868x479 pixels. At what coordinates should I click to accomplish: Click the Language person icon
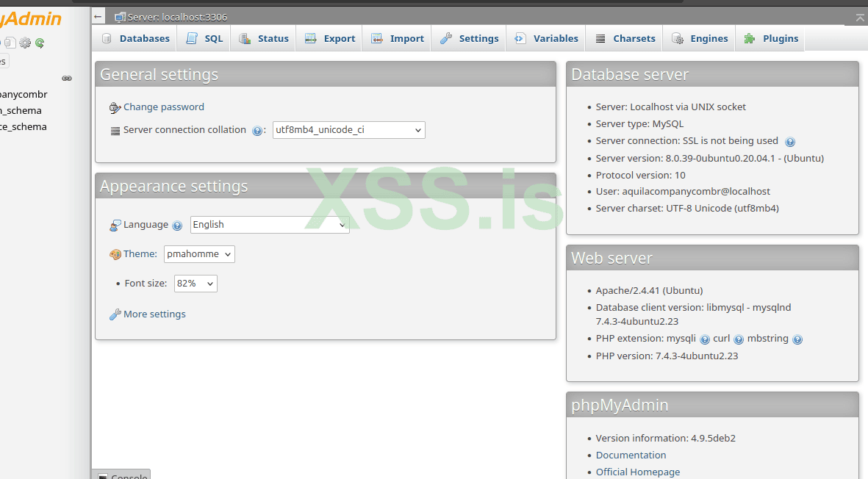coord(115,225)
